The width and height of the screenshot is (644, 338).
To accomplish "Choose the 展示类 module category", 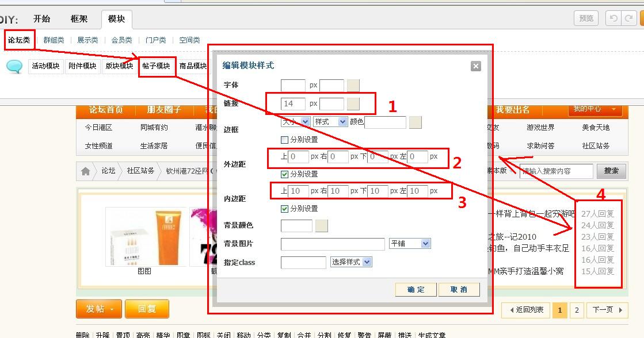I will point(87,40).
